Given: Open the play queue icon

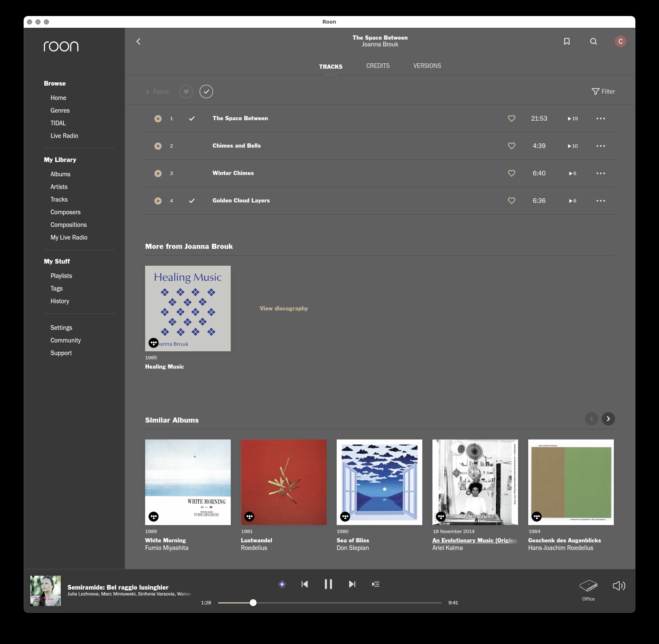Looking at the screenshot, I should (x=375, y=584).
